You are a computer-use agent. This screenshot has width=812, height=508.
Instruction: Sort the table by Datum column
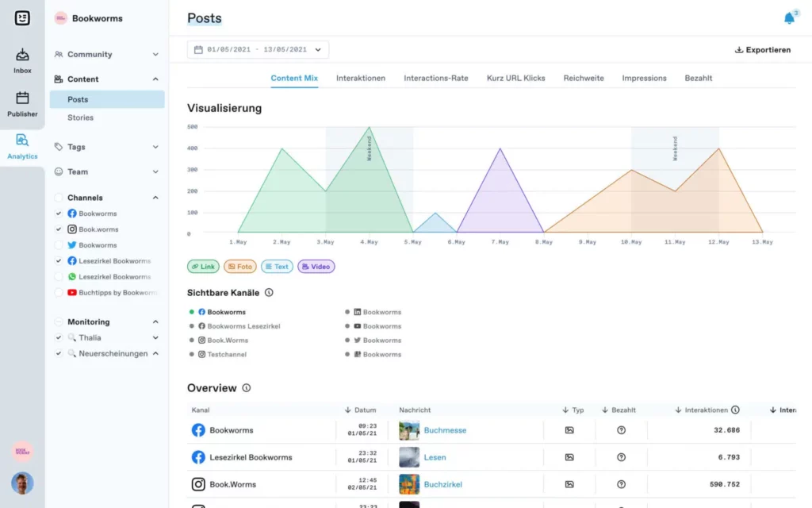point(361,410)
